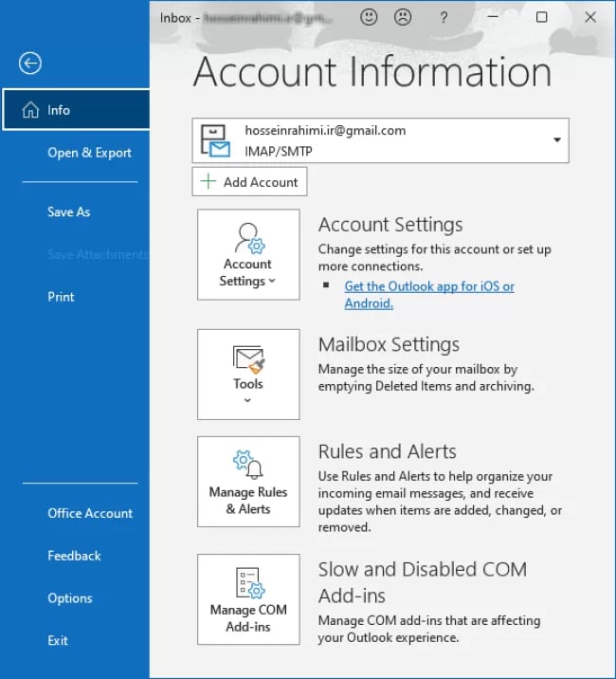The width and height of the screenshot is (616, 679).
Task: Click the mailbox account icon in selector
Action: 215,140
